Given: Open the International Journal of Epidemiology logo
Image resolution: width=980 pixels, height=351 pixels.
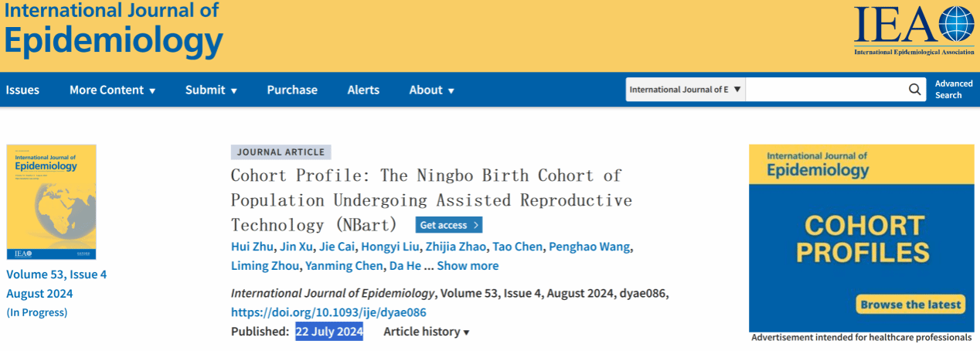Looking at the screenshot, I should click(x=113, y=31).
